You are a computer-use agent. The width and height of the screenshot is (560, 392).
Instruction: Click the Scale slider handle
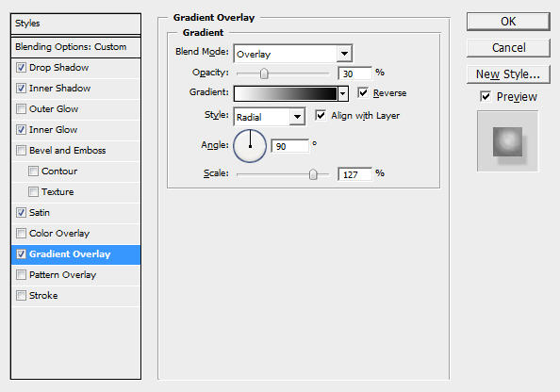tap(313, 174)
